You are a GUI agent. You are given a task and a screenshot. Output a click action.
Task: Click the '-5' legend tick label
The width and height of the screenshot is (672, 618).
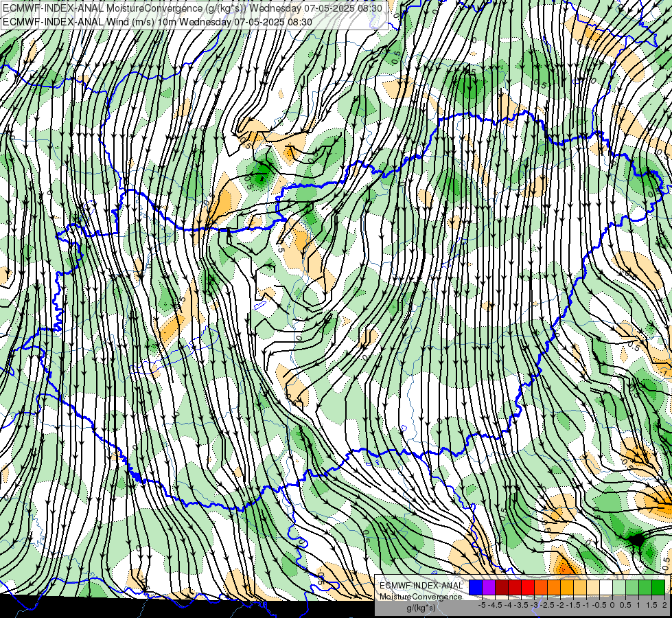pos(482,605)
